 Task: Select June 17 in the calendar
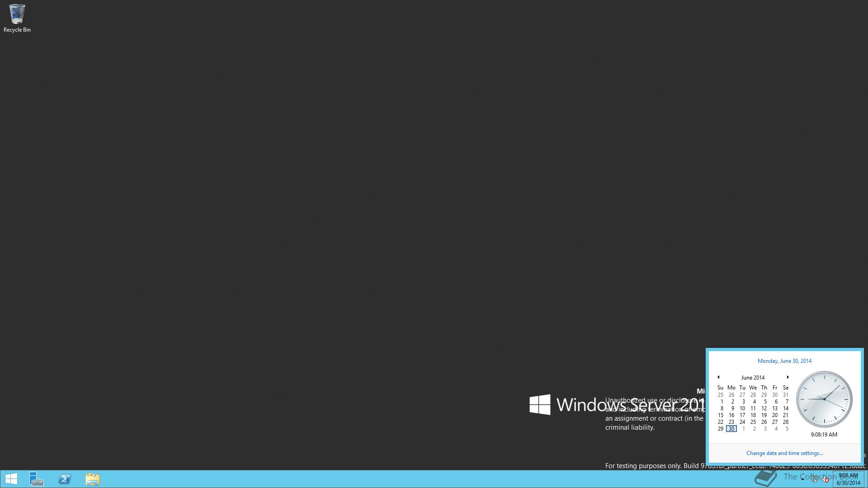point(742,415)
